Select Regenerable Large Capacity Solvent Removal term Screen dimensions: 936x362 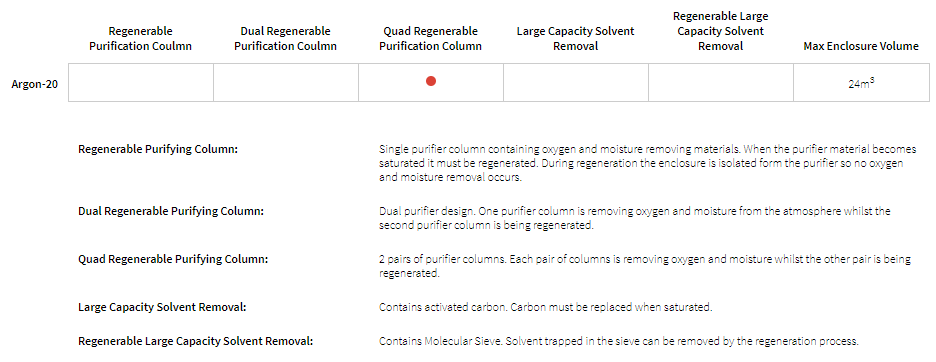coord(196,342)
